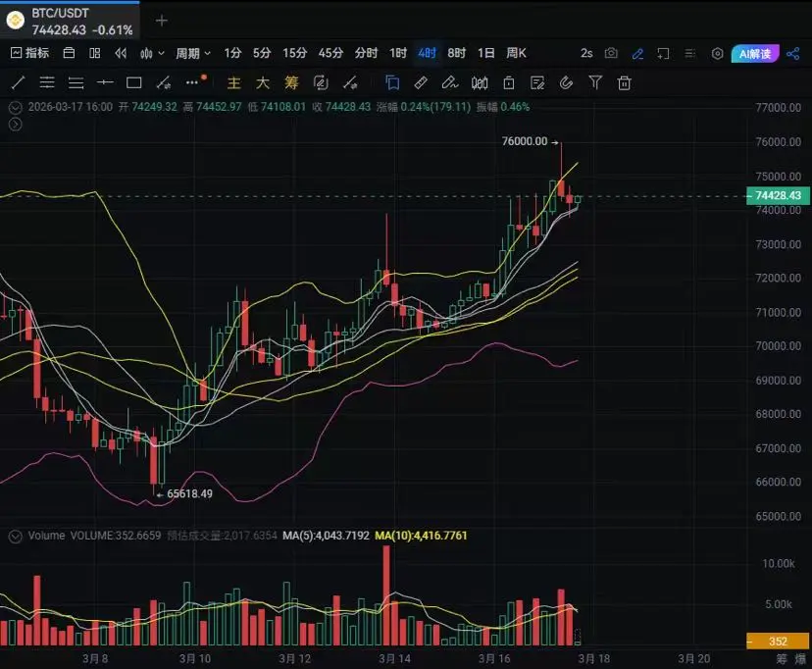Viewport: 812px width, 669px height.
Task: Click the MA(5):4,043.7192 volume label
Action: click(x=326, y=536)
